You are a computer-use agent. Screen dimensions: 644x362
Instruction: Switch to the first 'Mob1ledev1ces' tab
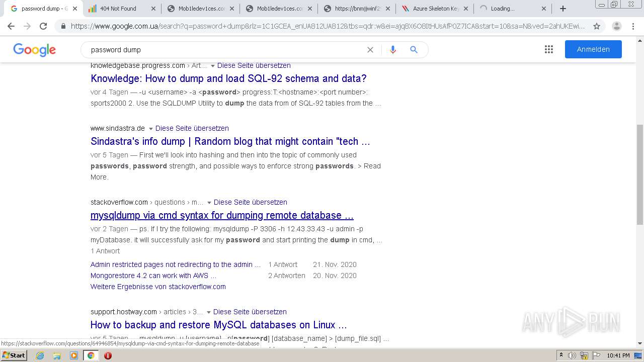pos(201,9)
